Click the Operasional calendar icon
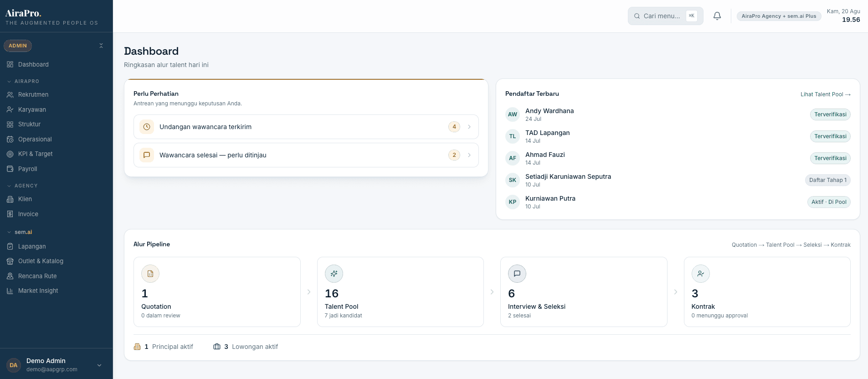 10,139
